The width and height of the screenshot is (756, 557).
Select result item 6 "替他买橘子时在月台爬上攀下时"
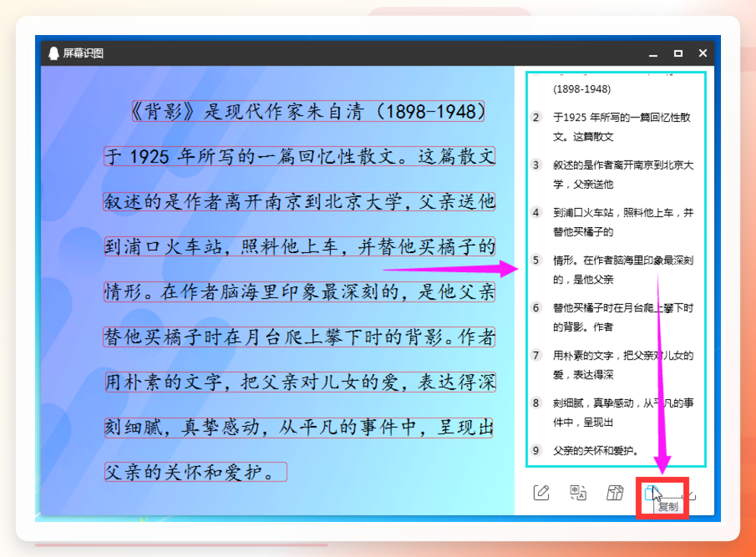pos(623,317)
